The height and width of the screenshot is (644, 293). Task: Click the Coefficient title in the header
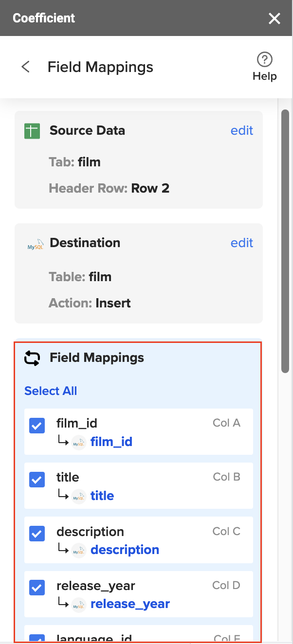[44, 18]
